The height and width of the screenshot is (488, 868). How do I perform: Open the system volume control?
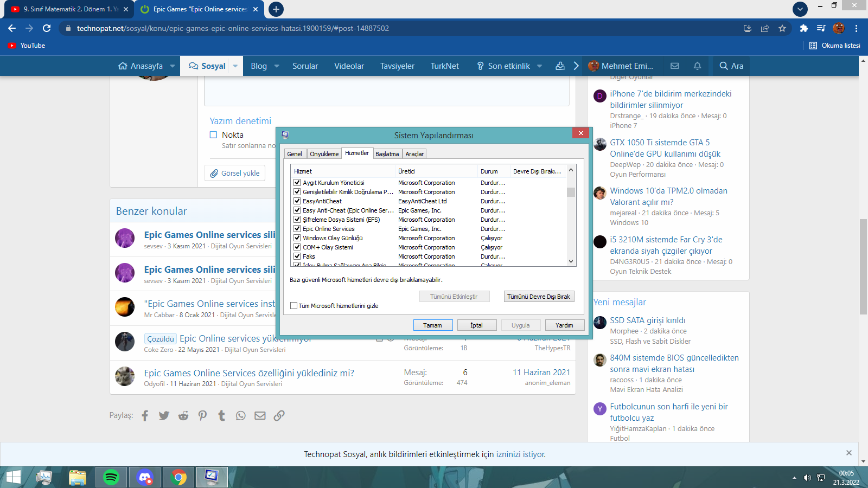point(807,478)
